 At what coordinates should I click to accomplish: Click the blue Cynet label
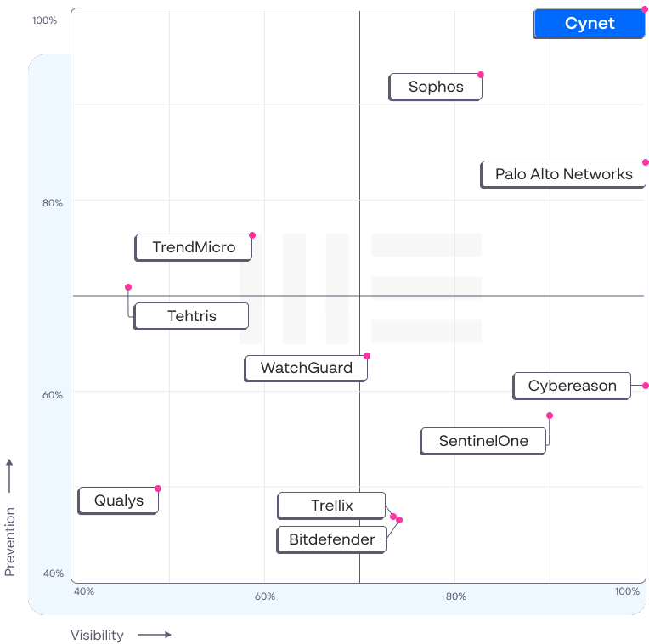click(589, 24)
